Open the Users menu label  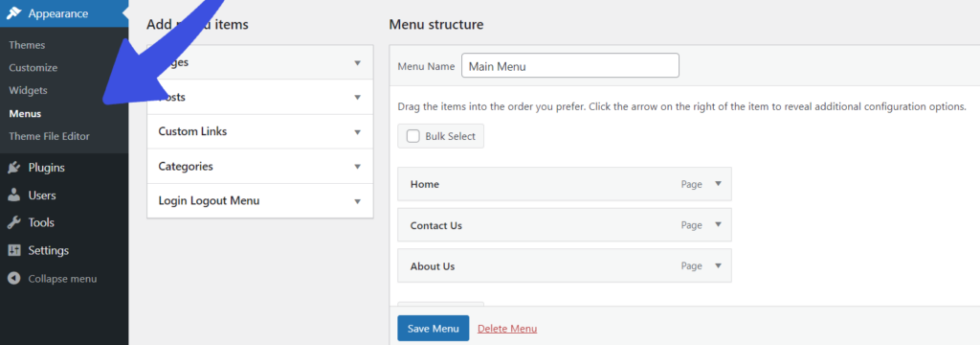pyautogui.click(x=42, y=195)
